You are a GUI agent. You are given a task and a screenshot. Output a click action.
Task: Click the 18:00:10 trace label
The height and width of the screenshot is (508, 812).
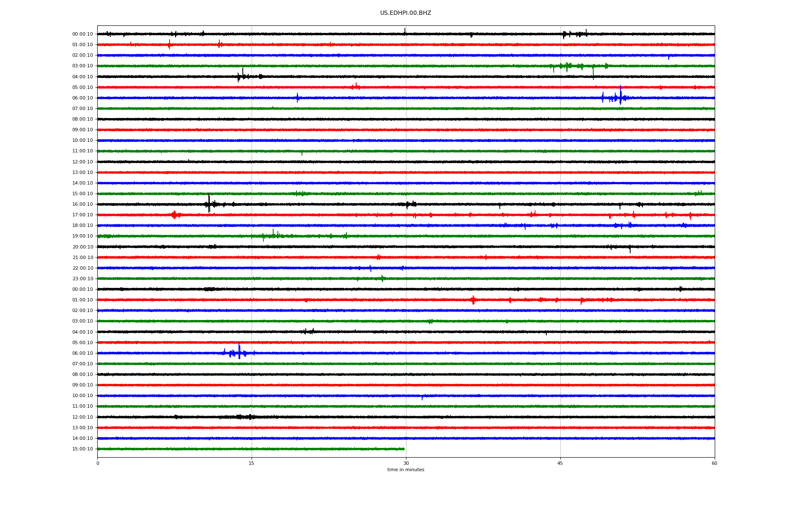point(82,226)
